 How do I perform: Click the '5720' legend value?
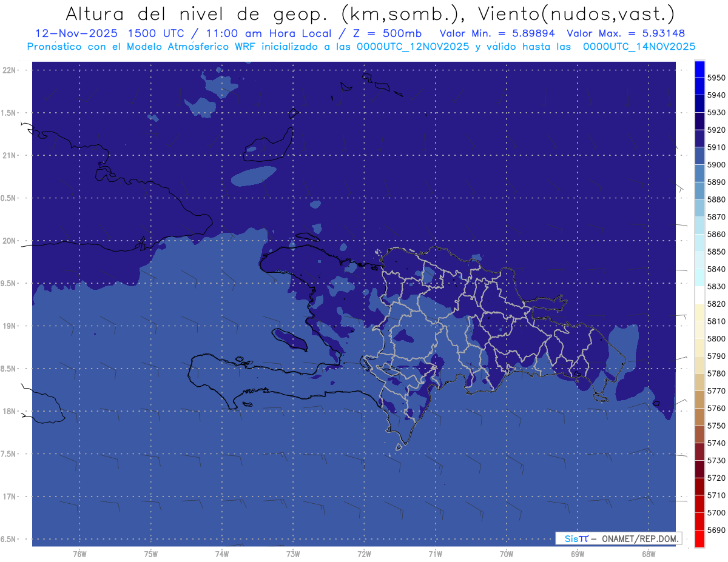[x=716, y=478]
